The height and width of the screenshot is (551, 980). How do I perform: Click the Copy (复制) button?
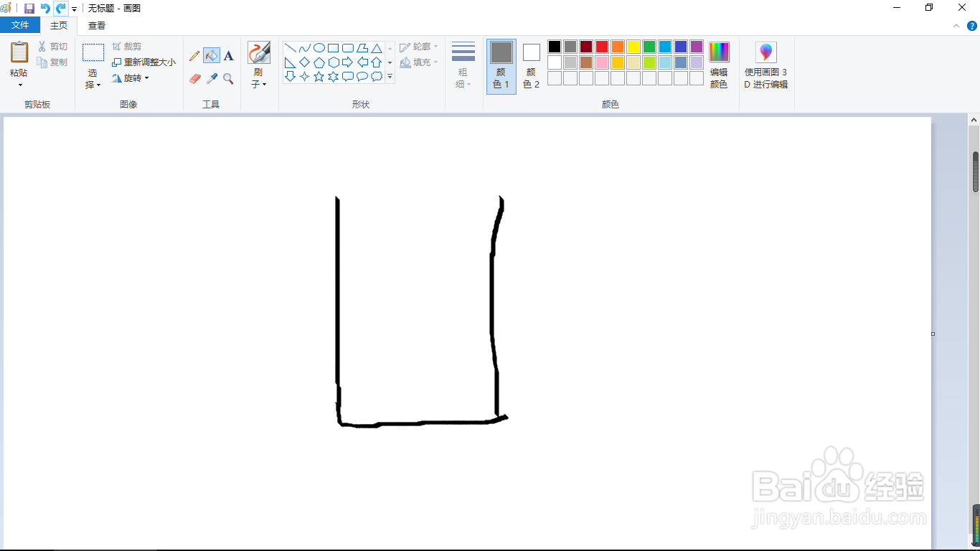52,62
